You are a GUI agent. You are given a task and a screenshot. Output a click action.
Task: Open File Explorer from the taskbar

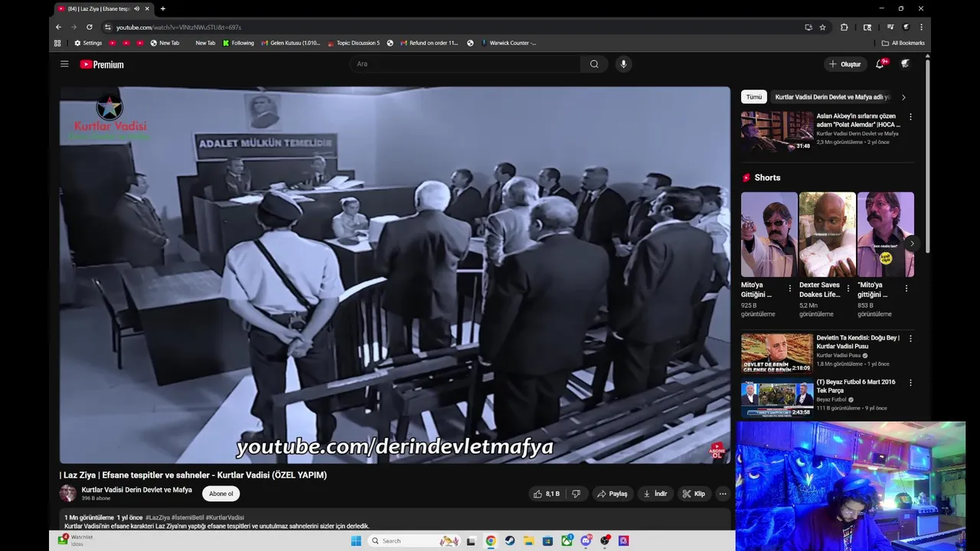point(528,540)
